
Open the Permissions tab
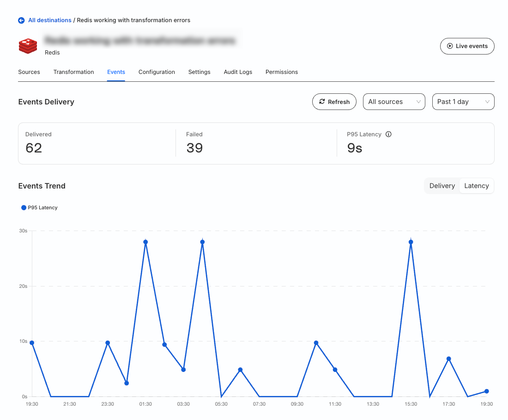click(282, 72)
